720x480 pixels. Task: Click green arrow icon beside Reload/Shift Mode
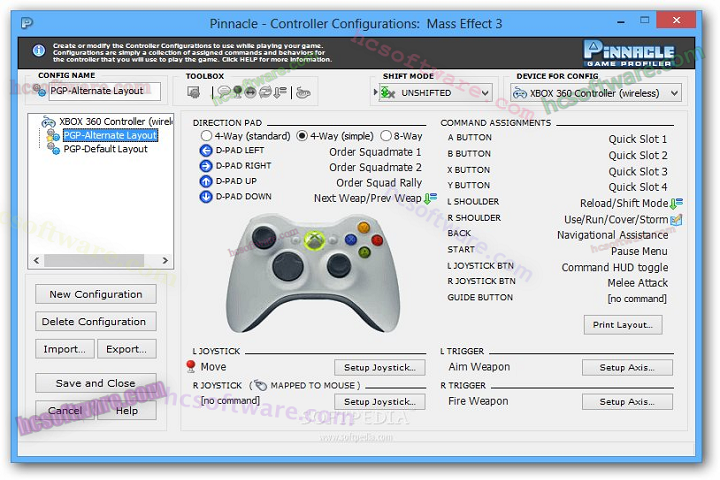tap(676, 203)
